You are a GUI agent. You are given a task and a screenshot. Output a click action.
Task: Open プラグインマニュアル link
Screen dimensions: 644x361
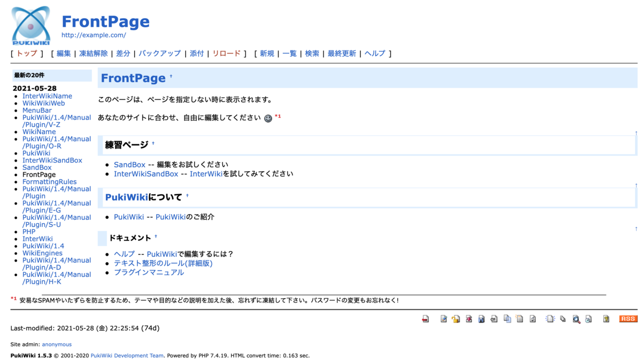click(x=149, y=272)
